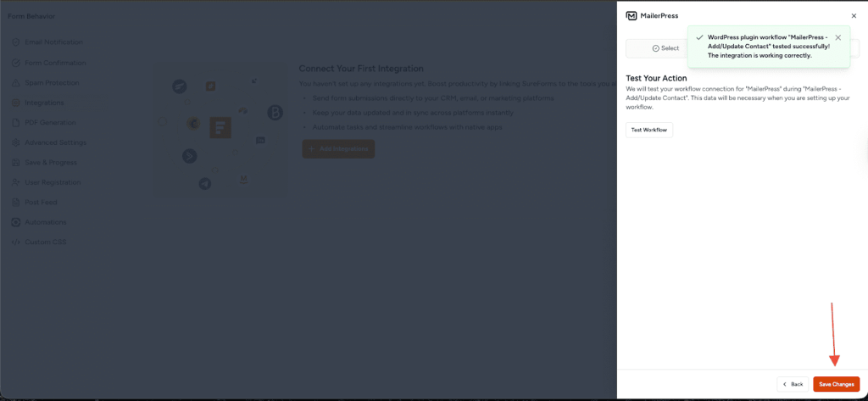
Task: Dismiss the success notification toast
Action: 837,37
